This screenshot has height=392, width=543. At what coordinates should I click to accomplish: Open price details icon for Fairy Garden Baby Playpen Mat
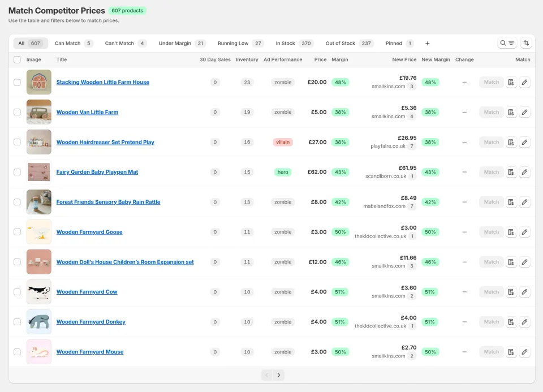coord(511,172)
